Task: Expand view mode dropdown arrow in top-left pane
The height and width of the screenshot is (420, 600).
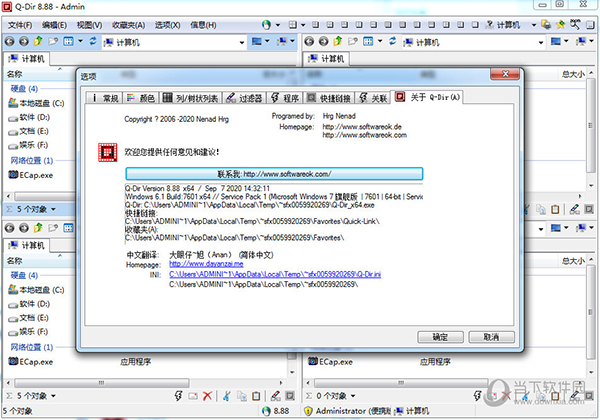Action: pyautogui.click(x=80, y=41)
